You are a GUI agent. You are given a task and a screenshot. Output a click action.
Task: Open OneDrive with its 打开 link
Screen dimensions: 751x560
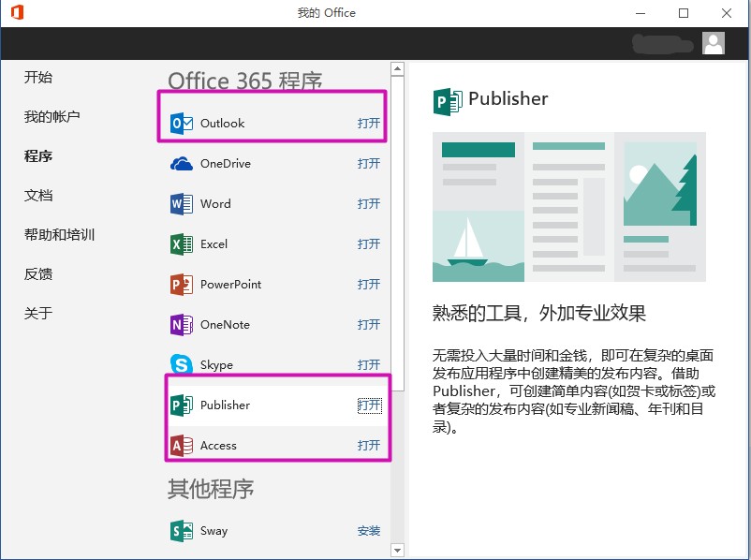[369, 163]
